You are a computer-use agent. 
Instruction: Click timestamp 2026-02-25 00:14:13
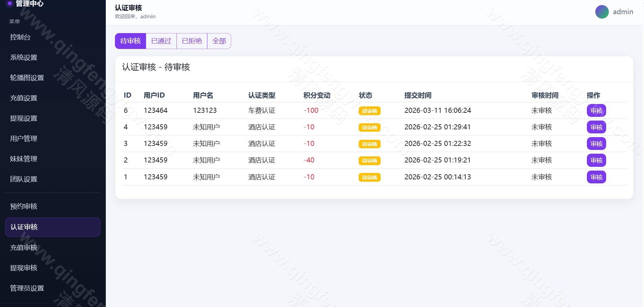pyautogui.click(x=438, y=177)
